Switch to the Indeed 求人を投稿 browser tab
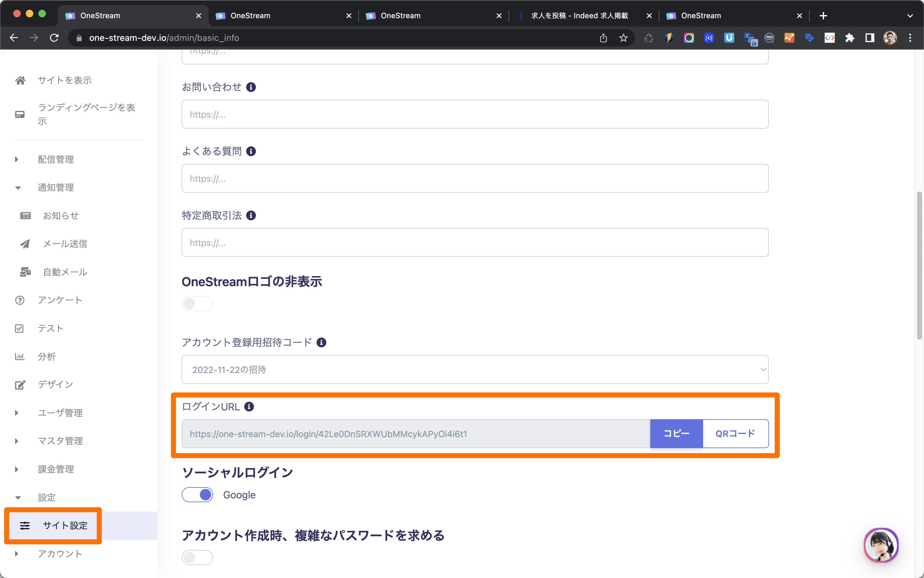 pyautogui.click(x=579, y=16)
